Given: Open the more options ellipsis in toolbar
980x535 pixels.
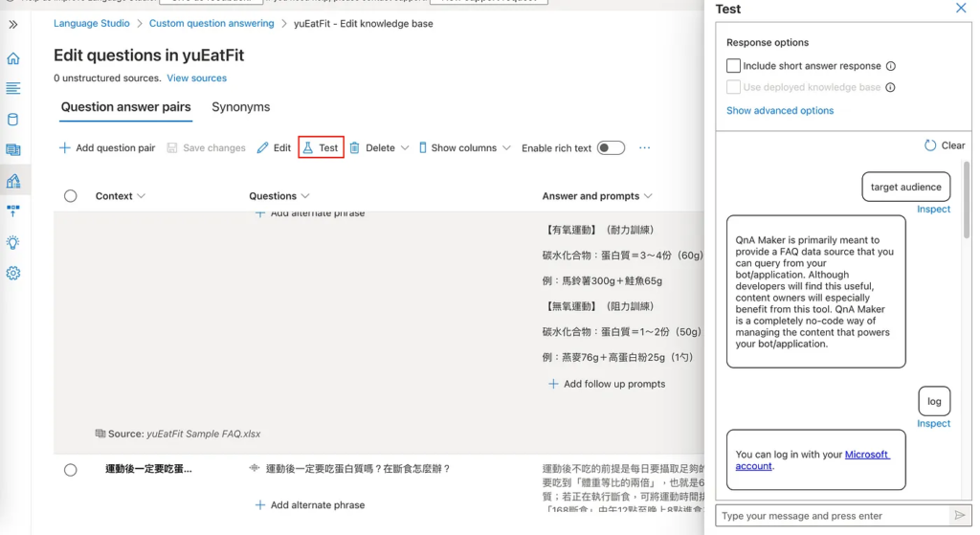Looking at the screenshot, I should [x=645, y=148].
